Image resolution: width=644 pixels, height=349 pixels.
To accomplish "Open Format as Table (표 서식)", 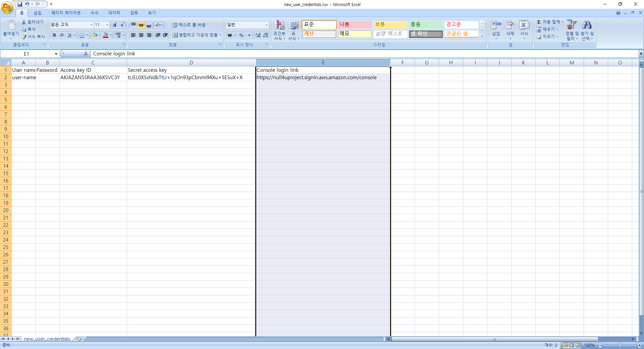I will pos(293,30).
